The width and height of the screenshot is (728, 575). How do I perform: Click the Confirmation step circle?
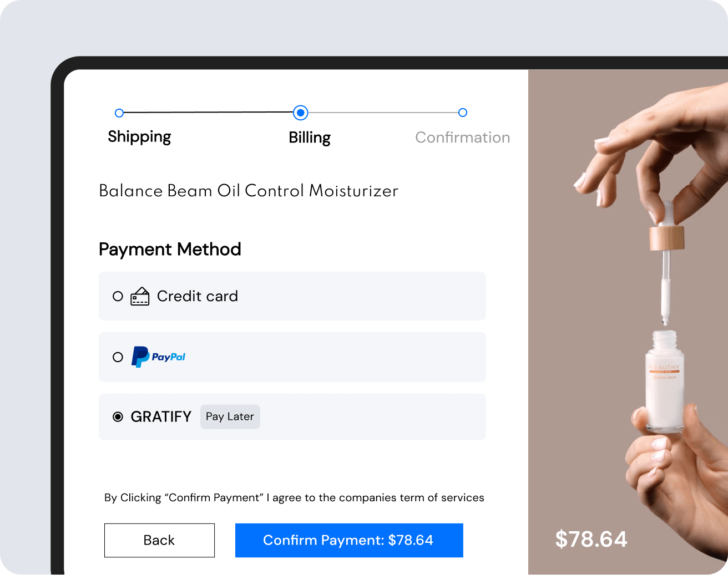pos(463,113)
